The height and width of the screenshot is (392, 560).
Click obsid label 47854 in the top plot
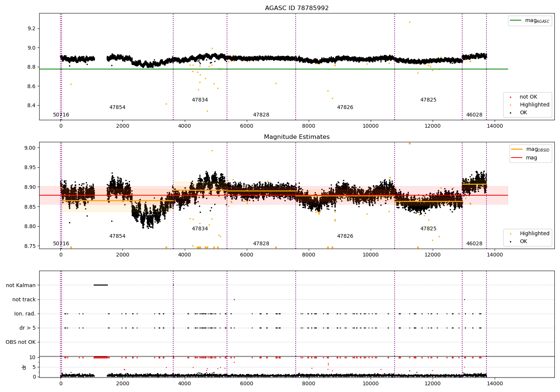(x=117, y=108)
